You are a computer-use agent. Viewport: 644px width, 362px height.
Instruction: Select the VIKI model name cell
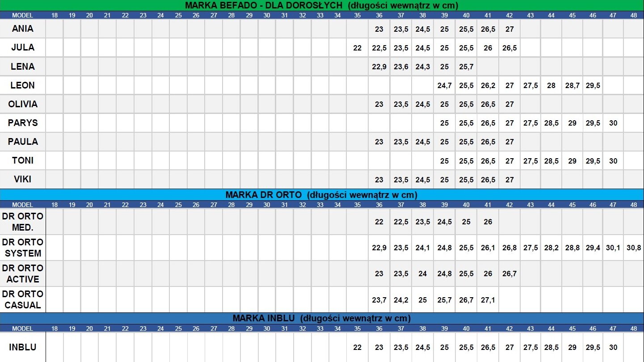pyautogui.click(x=23, y=180)
